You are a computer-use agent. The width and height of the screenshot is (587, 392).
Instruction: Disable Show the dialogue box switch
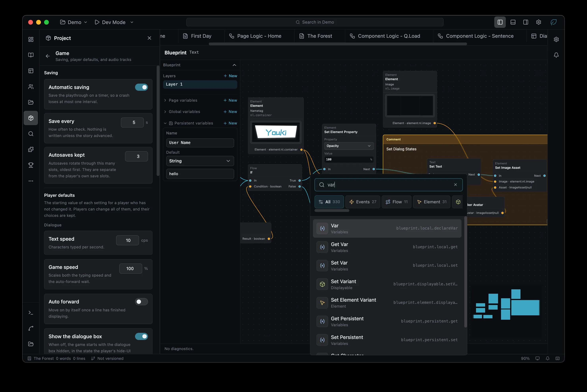(x=141, y=337)
